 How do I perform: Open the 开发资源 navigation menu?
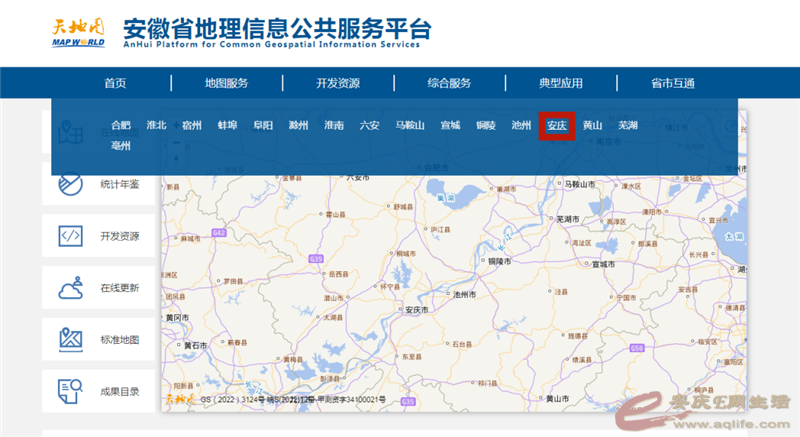(338, 83)
